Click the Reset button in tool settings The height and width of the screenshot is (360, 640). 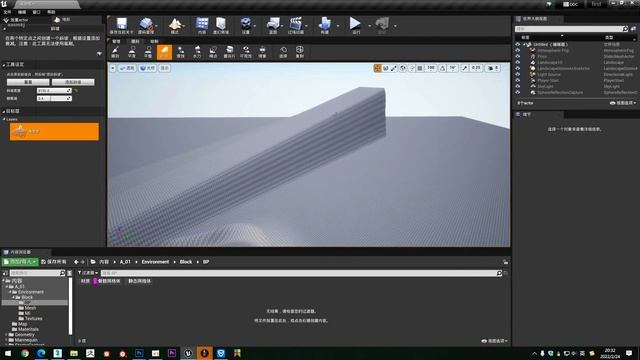click(x=28, y=82)
